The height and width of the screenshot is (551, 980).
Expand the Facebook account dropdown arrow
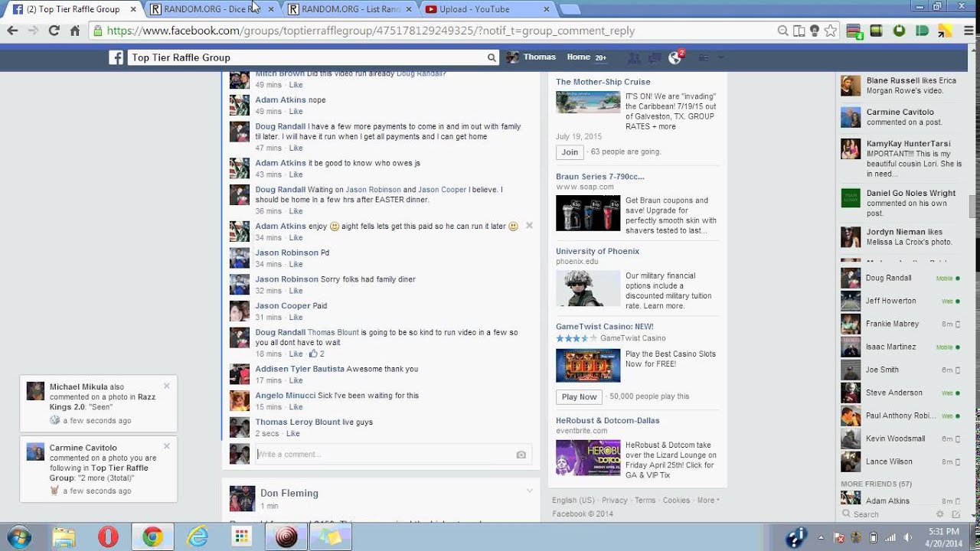click(x=720, y=57)
